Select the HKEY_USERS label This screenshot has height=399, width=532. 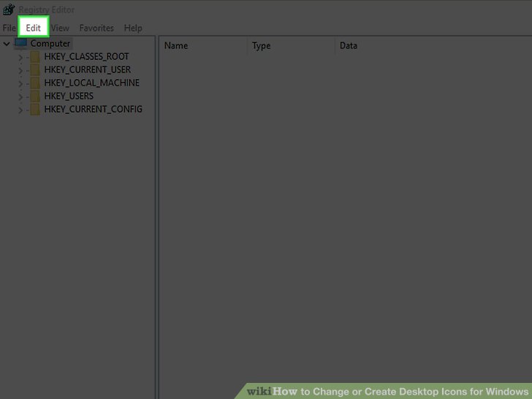(x=69, y=96)
